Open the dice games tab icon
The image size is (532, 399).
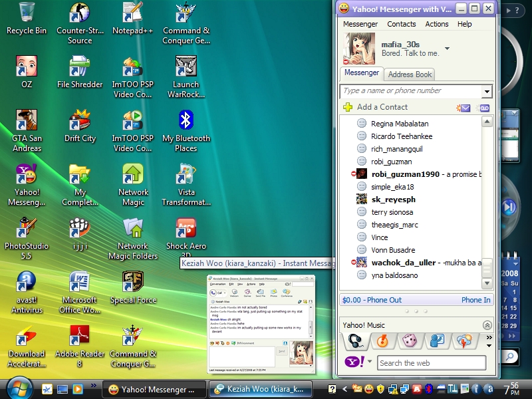(x=410, y=341)
